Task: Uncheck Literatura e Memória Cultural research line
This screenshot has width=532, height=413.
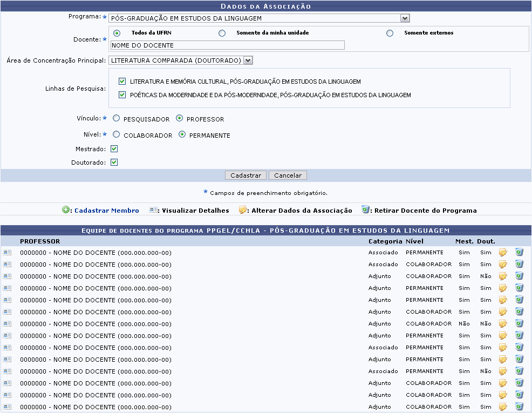Action: click(x=122, y=82)
